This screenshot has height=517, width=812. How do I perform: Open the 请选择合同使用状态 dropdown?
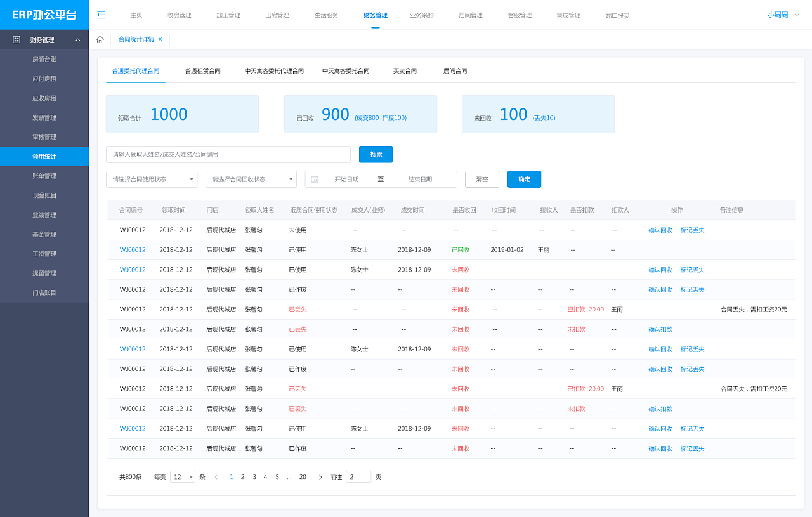click(x=152, y=180)
